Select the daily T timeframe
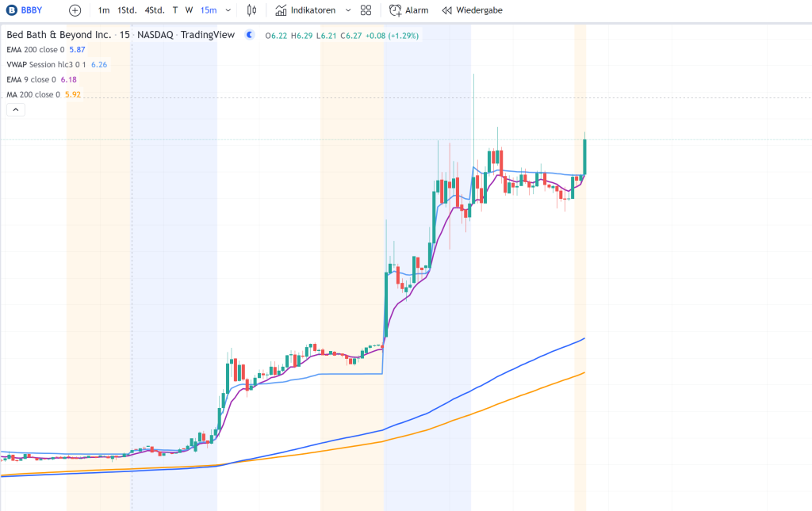Screen dimensions: 812x511 coord(175,10)
